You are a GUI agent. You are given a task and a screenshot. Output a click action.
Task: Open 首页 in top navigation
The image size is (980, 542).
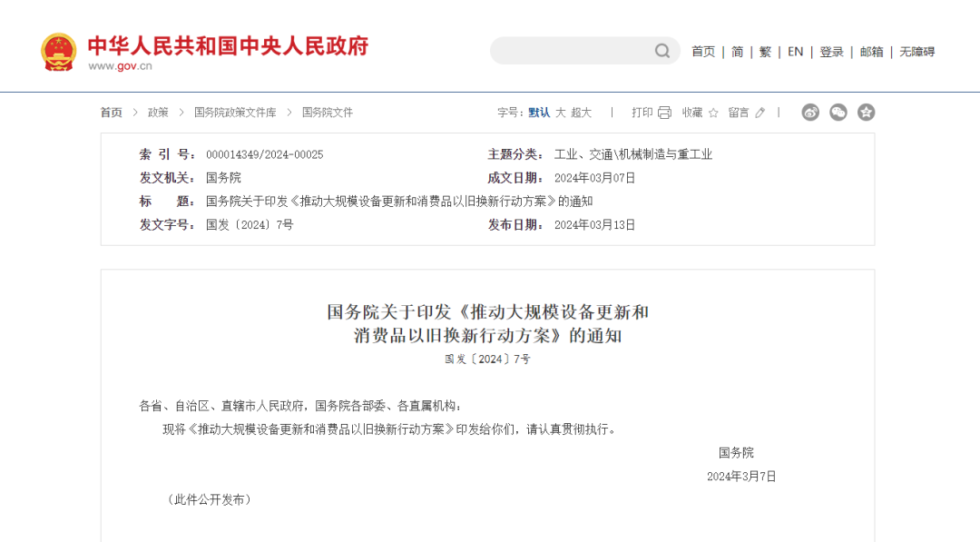tap(703, 52)
